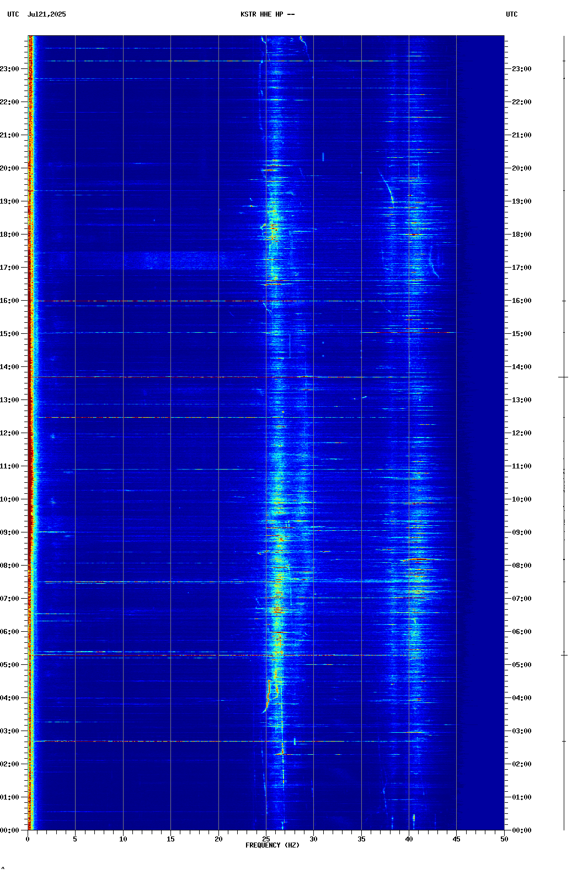588x874 pixels.
Task: Select '22:00' on the right time axis
Action: [x=522, y=102]
